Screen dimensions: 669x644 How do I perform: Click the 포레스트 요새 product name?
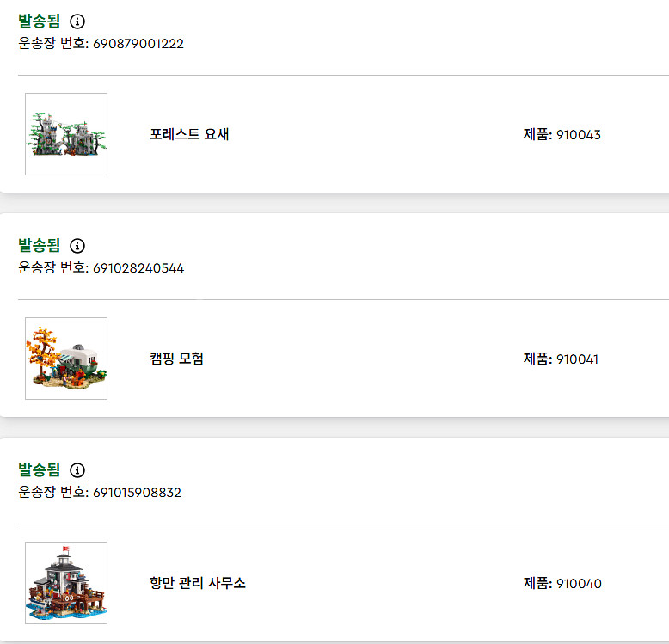[189, 134]
